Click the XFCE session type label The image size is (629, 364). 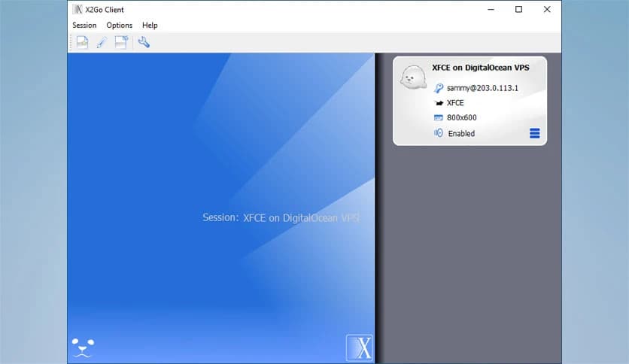point(455,103)
